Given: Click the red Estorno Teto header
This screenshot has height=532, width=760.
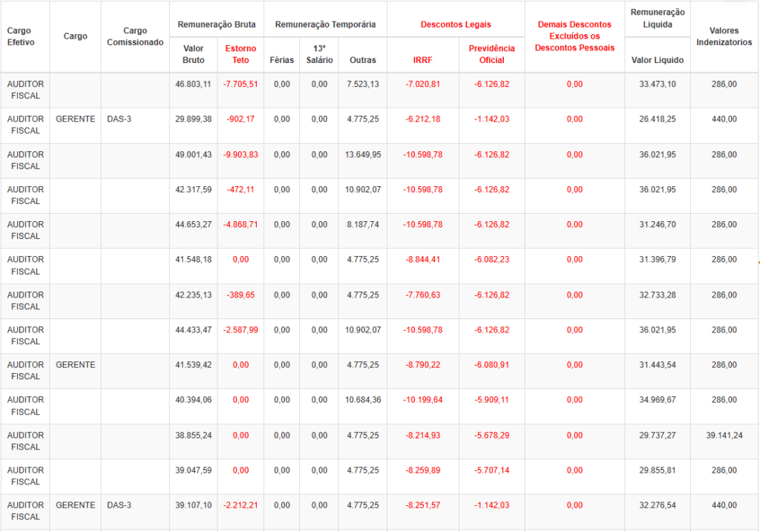Looking at the screenshot, I should tap(240, 54).
